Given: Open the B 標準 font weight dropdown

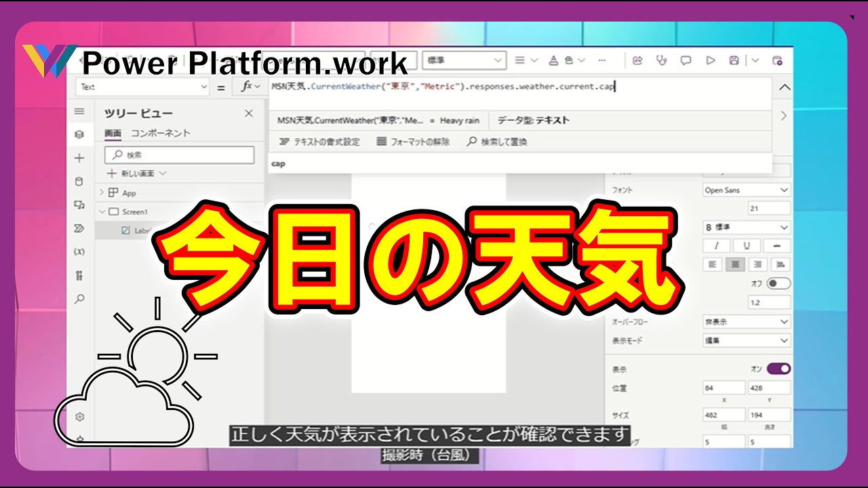Looking at the screenshot, I should 747,227.
